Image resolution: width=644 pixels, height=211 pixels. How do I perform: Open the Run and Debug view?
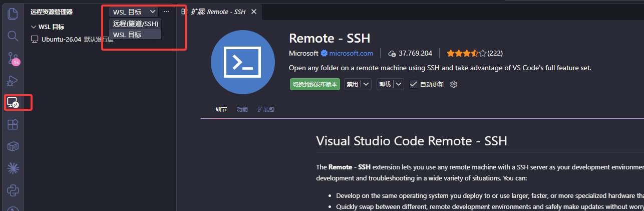(x=13, y=81)
